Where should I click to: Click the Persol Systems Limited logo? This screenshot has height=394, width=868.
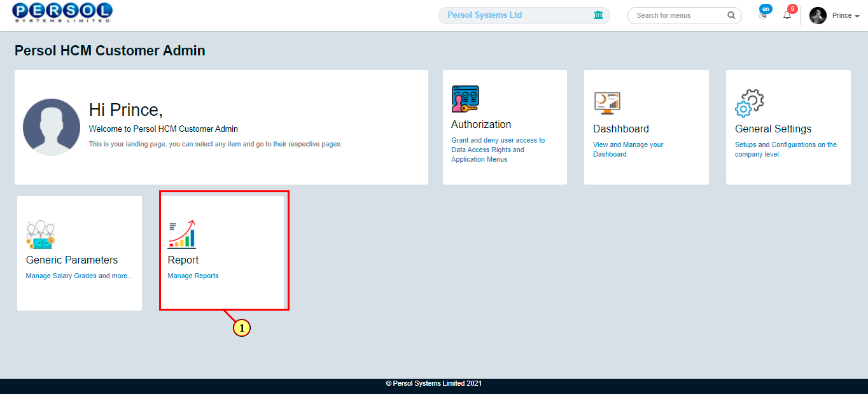pyautogui.click(x=62, y=12)
